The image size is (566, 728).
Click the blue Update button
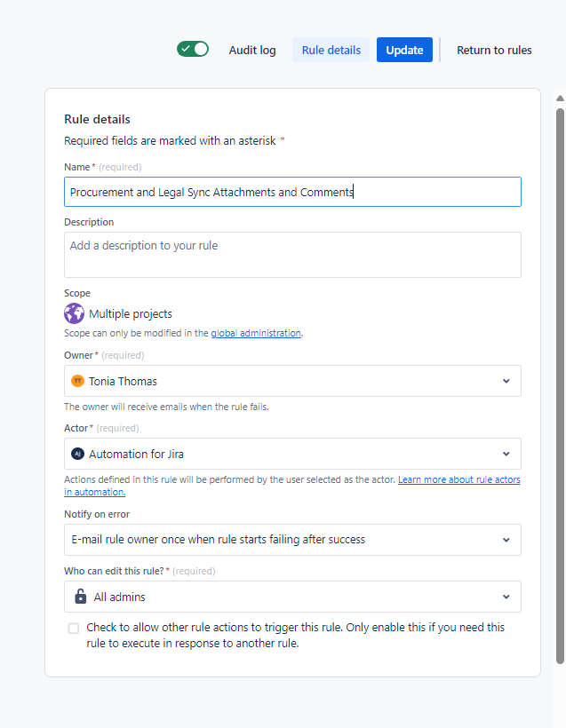click(x=404, y=50)
